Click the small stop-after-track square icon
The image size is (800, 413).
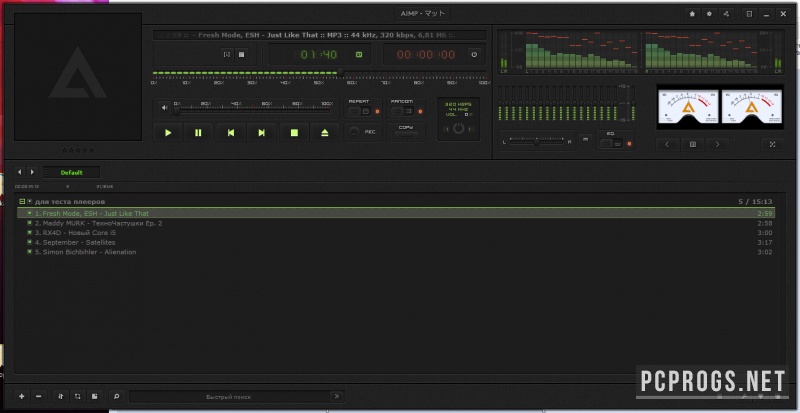pyautogui.click(x=242, y=54)
